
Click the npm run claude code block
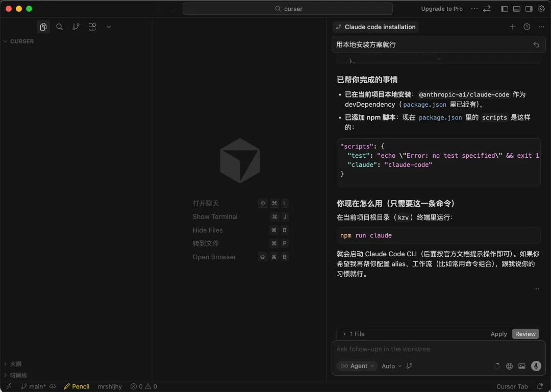438,235
